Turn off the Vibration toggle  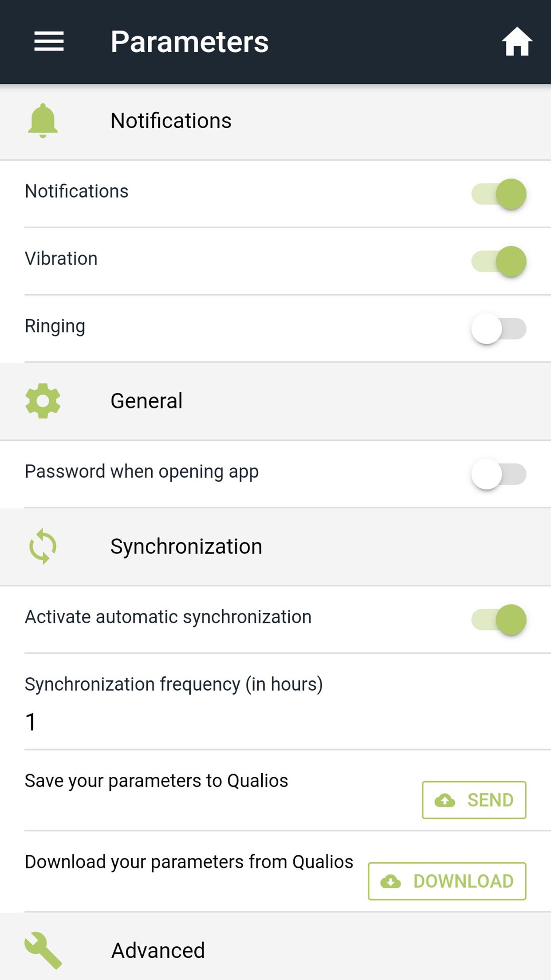pyautogui.click(x=499, y=261)
